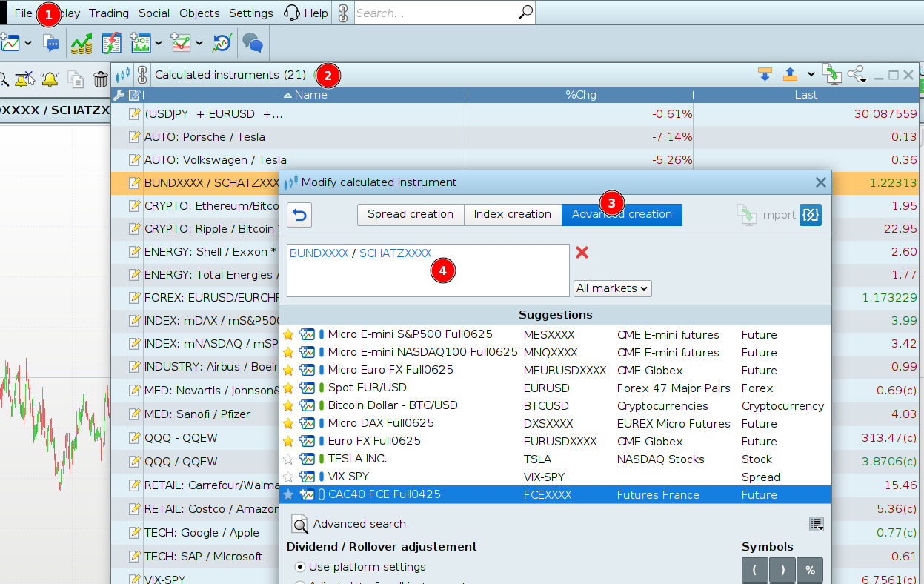Screen dimensions: 924x584
Task: Insert the % symbol button
Action: pyautogui.click(x=810, y=570)
